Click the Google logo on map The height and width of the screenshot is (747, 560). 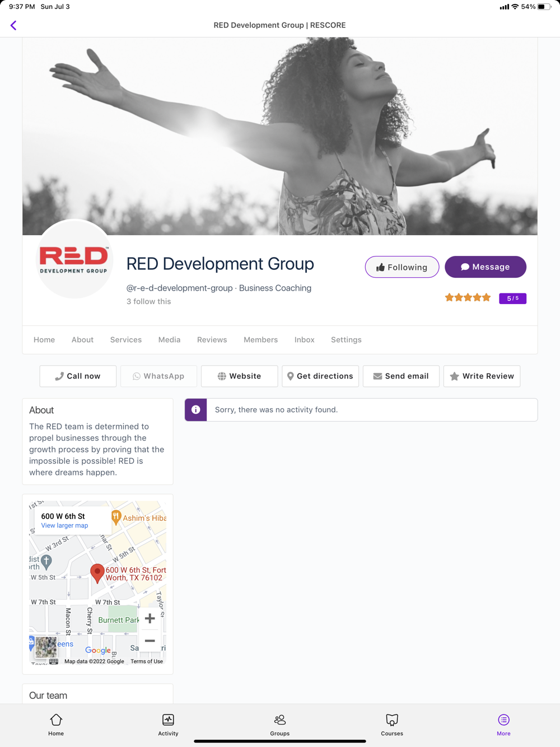tap(98, 650)
